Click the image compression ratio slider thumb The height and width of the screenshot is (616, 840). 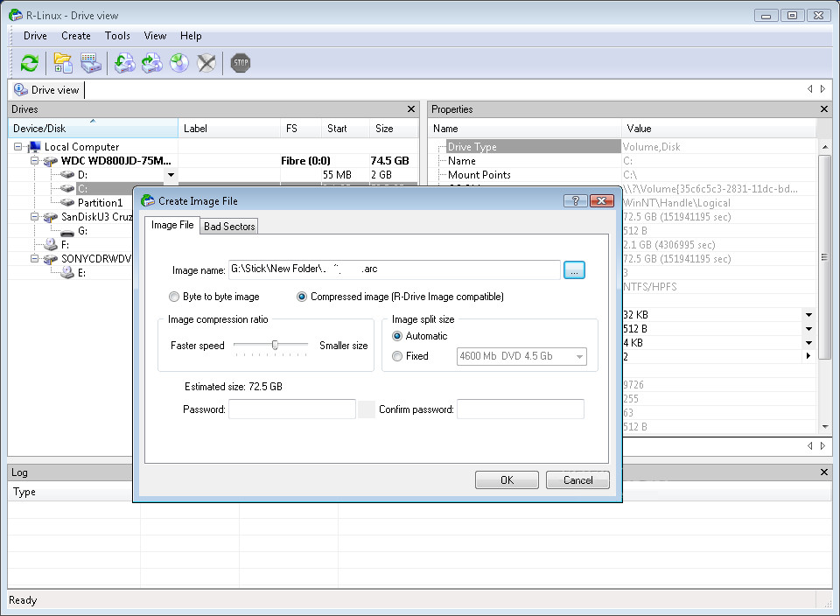tap(275, 346)
